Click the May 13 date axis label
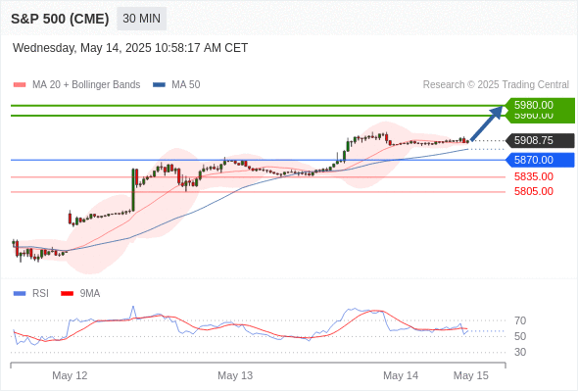Screen dimensions: 578x392 click(x=235, y=375)
